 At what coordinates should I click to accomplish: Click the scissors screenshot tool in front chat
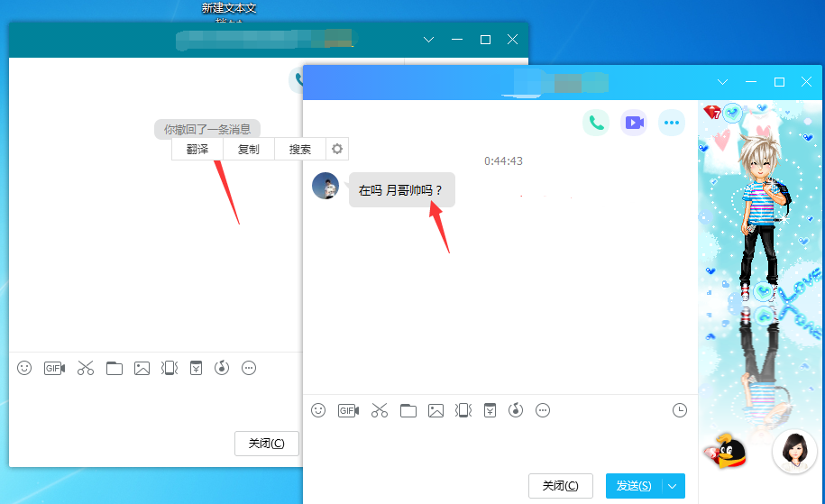(x=380, y=410)
